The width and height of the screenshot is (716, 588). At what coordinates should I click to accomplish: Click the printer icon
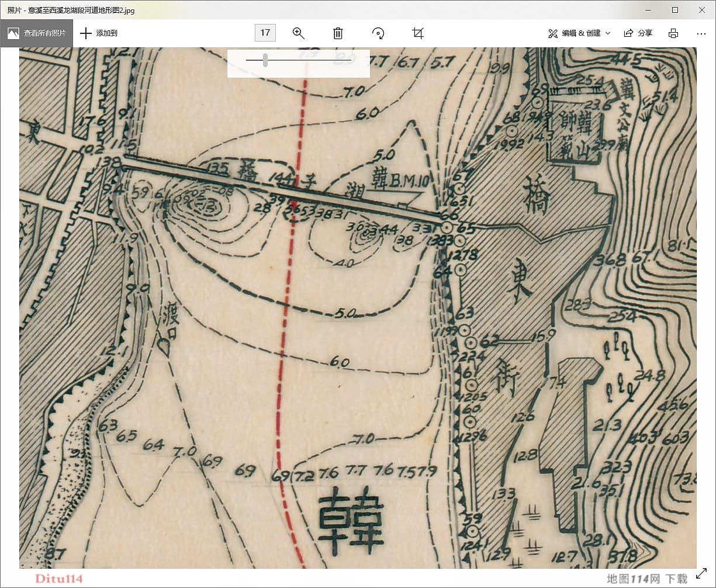(x=673, y=33)
